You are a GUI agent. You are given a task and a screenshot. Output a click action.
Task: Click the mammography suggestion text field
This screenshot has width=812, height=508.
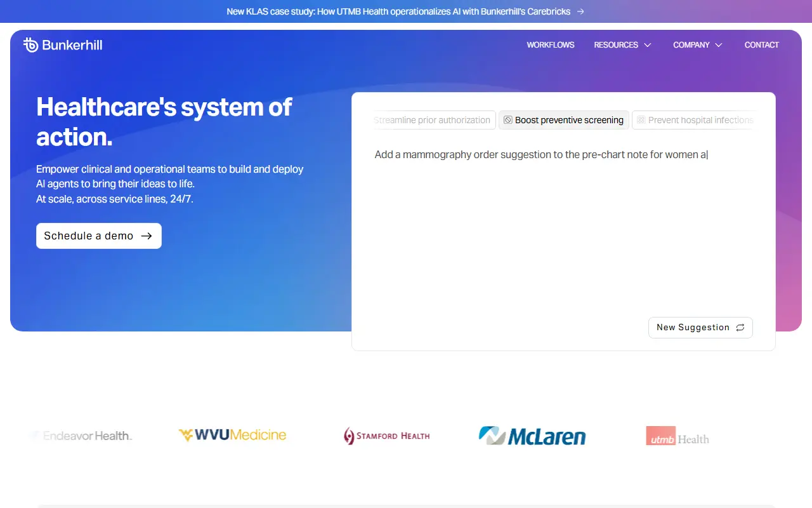pos(563,154)
